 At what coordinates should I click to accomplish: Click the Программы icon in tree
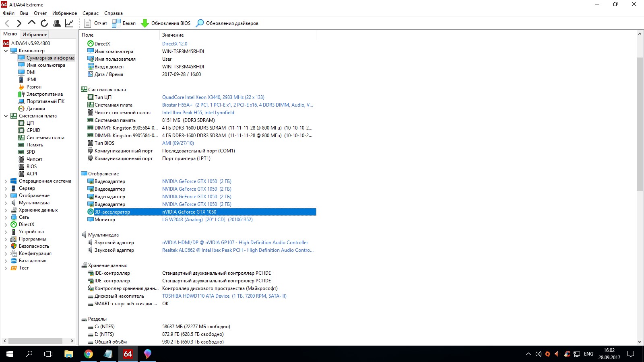(x=14, y=239)
